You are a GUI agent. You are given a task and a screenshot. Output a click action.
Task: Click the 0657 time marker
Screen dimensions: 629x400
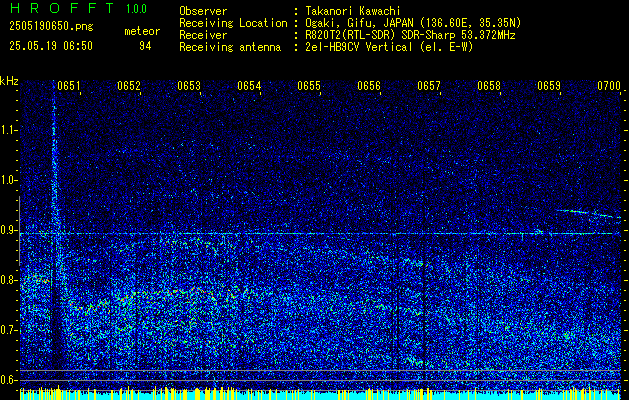click(x=429, y=86)
